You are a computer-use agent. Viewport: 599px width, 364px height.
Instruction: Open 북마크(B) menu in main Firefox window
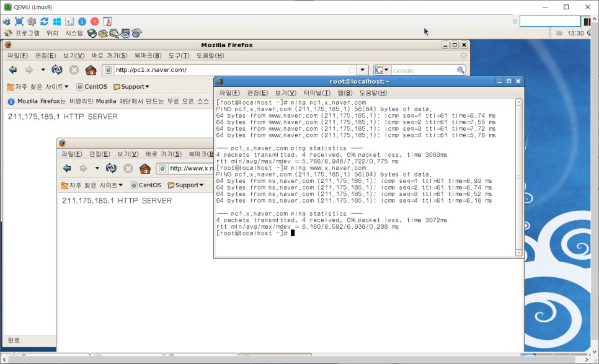click(x=148, y=56)
